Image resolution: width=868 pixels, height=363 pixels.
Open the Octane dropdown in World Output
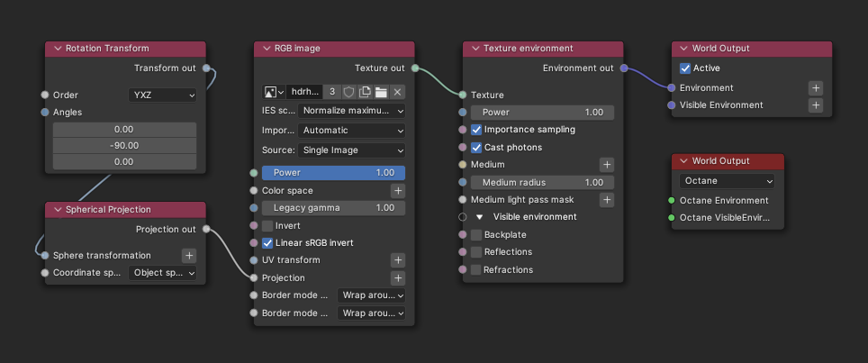[728, 181]
